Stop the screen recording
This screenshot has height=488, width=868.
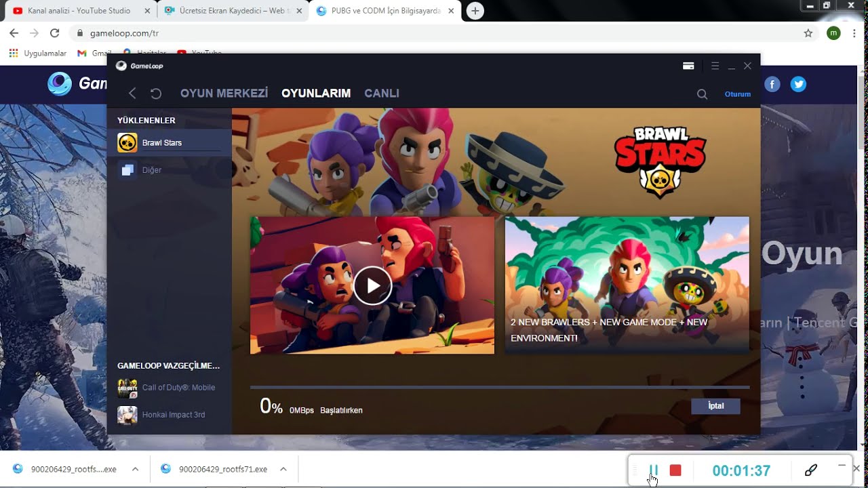[675, 470]
